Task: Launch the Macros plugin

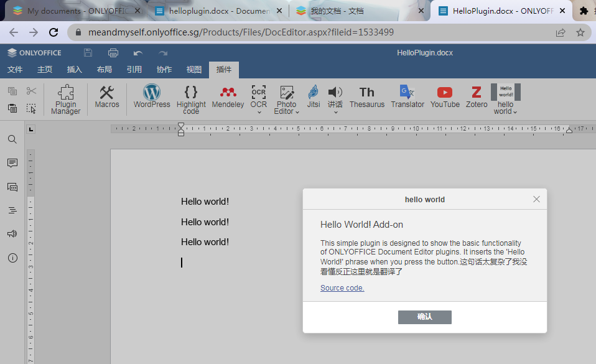Action: click(x=107, y=96)
